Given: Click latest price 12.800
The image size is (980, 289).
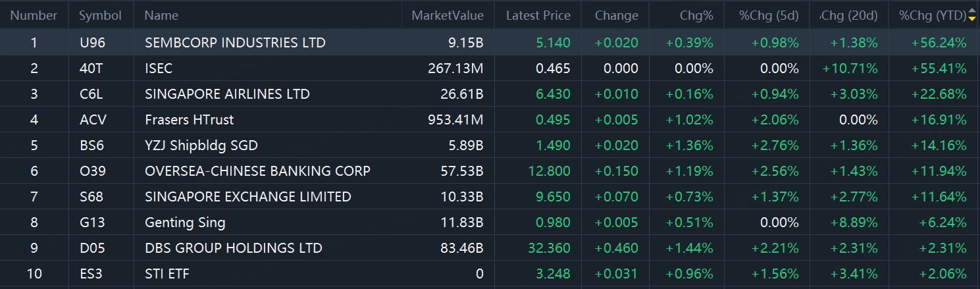Looking at the screenshot, I should tap(550, 171).
